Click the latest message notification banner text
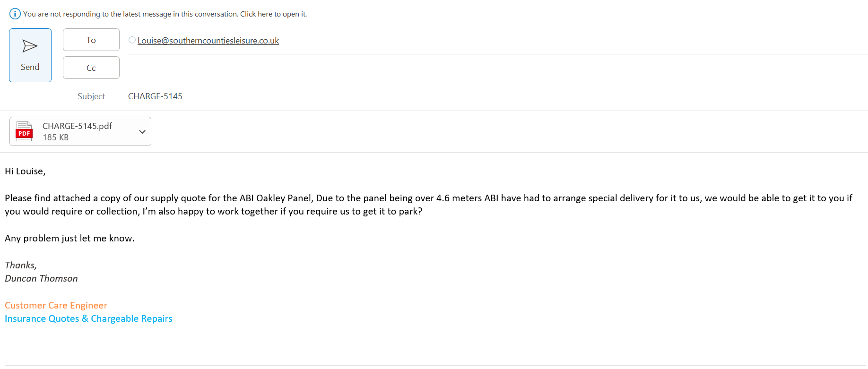Image resolution: width=868 pixels, height=369 pixels. click(x=165, y=14)
